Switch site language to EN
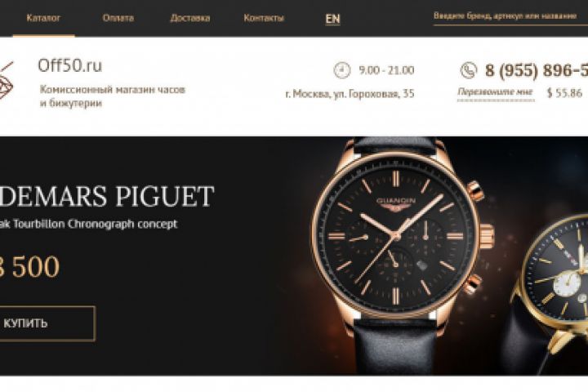The height and width of the screenshot is (392, 588). click(332, 19)
